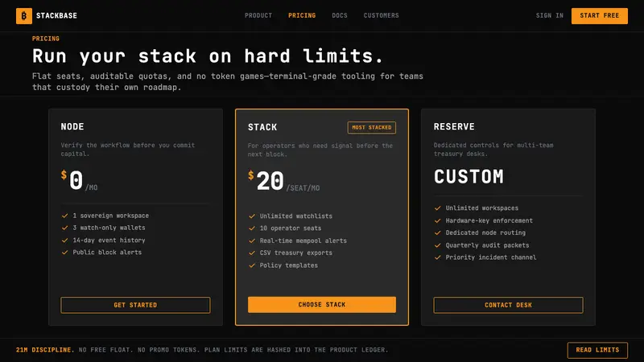Click the Node plan description text
644x362 pixels.
[128, 150]
